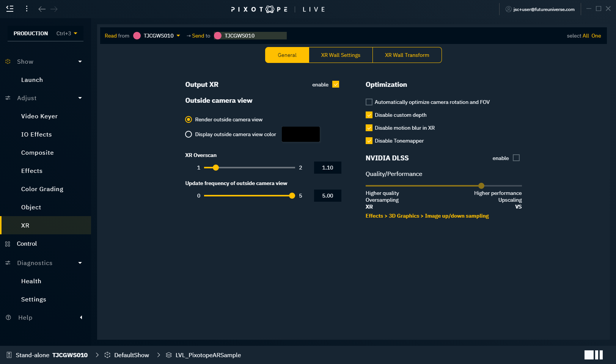Go forward with the right arrow
This screenshot has height=364, width=616.
[x=54, y=9]
